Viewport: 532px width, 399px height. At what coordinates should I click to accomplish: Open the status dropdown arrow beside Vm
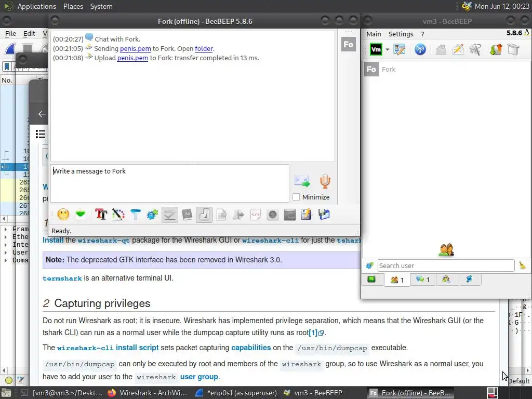[387, 49]
